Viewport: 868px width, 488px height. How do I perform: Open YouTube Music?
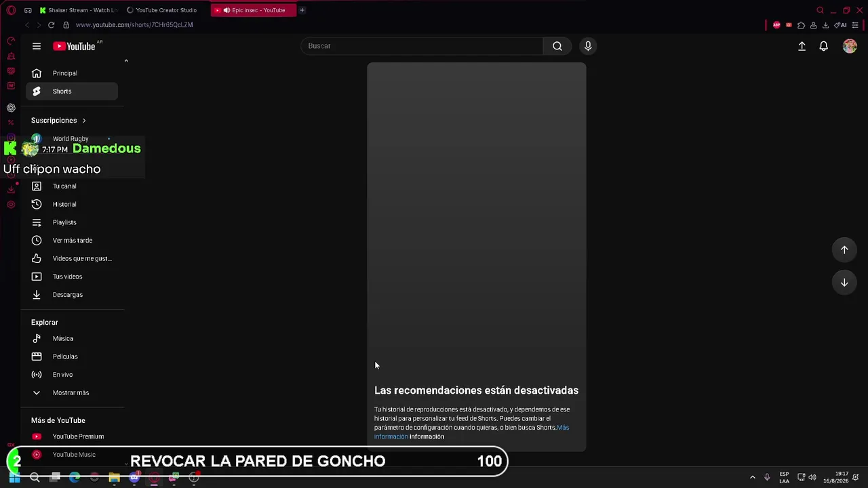click(x=71, y=455)
